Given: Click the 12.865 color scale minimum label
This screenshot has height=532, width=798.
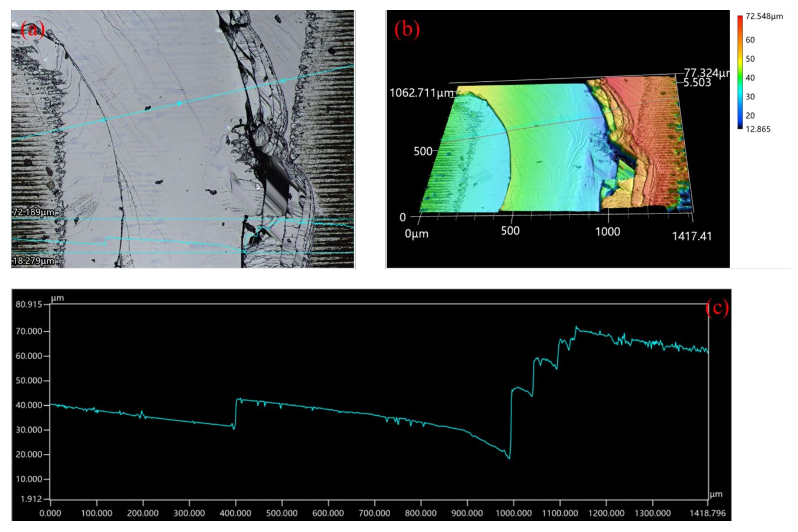Looking at the screenshot, I should click(x=758, y=129).
